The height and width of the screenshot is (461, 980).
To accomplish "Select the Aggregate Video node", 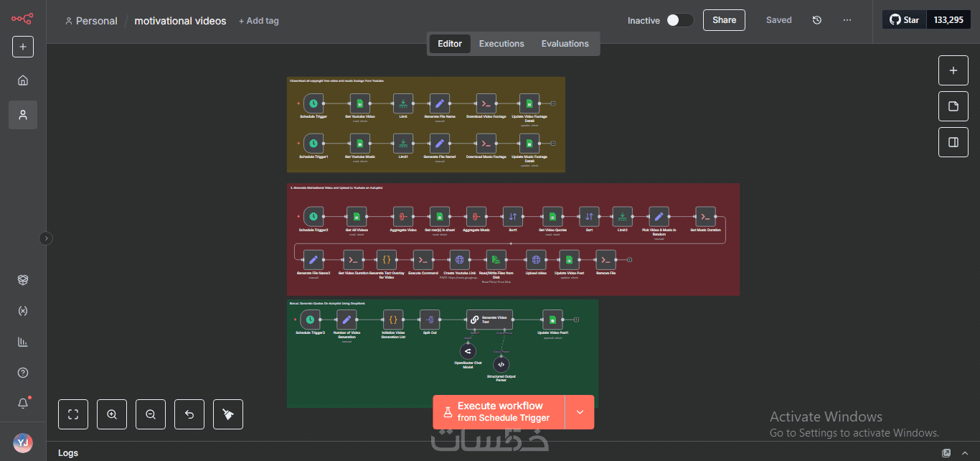I will click(x=403, y=216).
